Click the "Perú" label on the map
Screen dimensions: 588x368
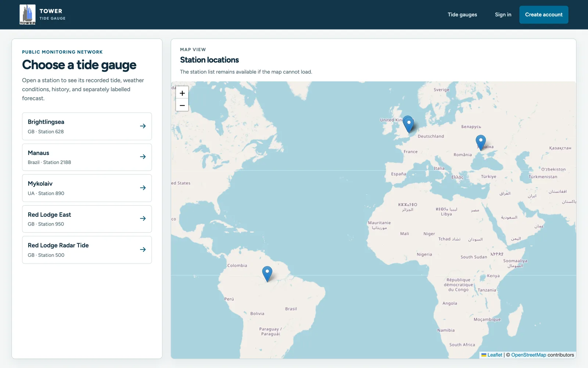[x=229, y=299]
